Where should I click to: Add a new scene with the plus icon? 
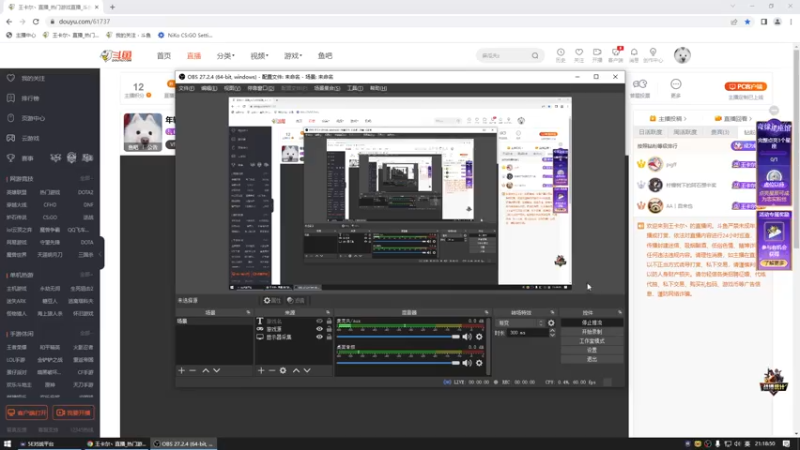182,370
